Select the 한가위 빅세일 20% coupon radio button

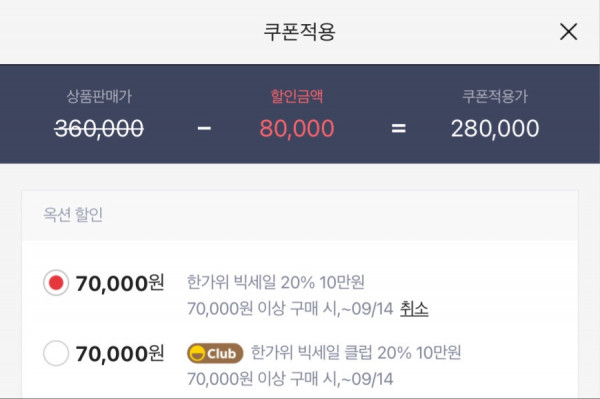(56, 283)
